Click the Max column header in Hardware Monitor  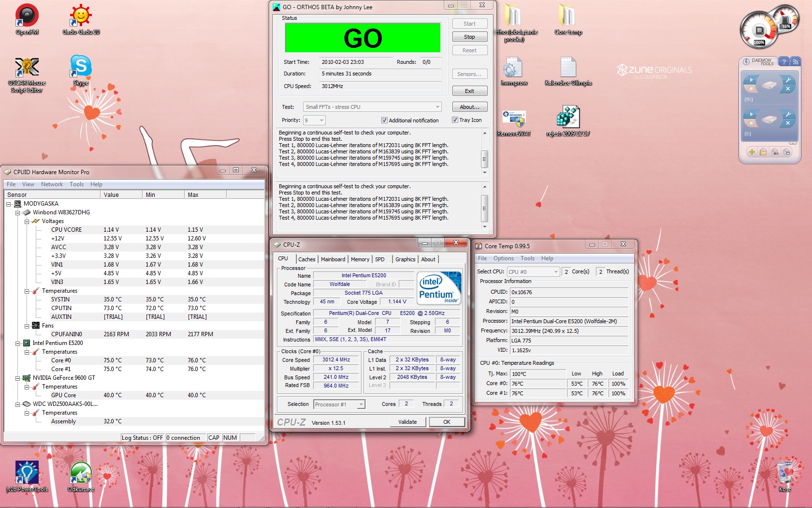coord(205,194)
